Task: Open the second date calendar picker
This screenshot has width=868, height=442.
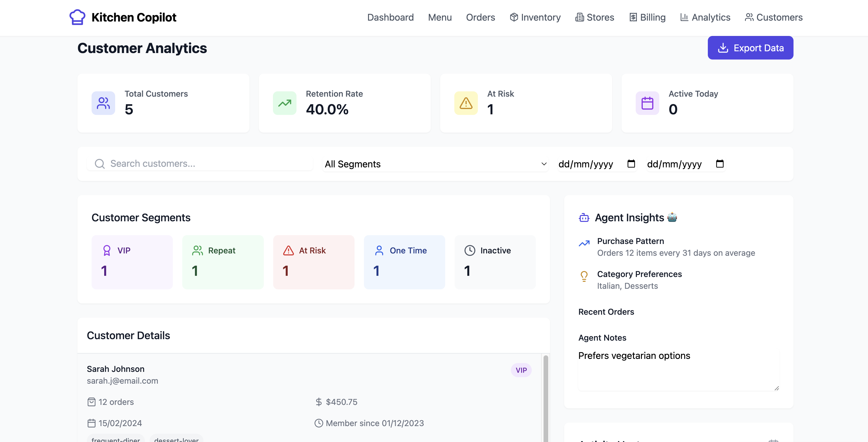Action: point(719,164)
